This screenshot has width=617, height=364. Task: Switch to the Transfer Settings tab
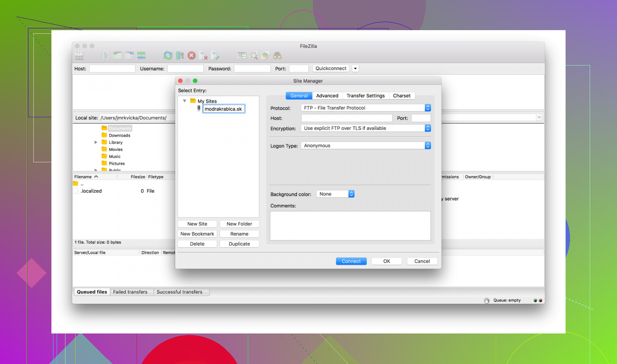point(366,96)
